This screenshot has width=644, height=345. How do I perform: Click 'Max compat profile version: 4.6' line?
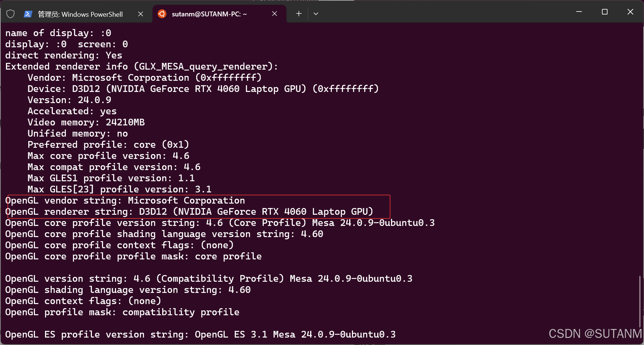pos(114,167)
